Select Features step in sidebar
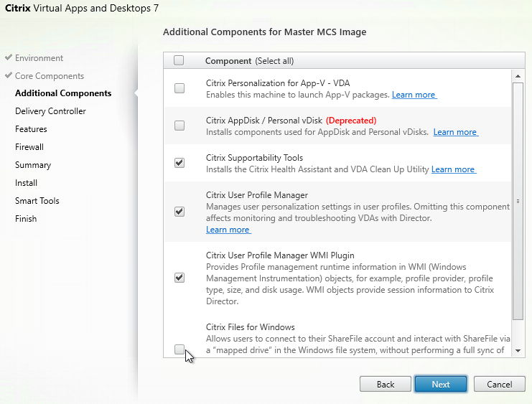This screenshot has height=404, width=532. [x=31, y=129]
